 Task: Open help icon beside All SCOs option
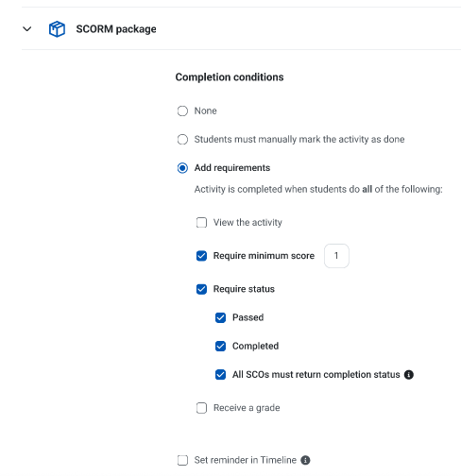409,375
